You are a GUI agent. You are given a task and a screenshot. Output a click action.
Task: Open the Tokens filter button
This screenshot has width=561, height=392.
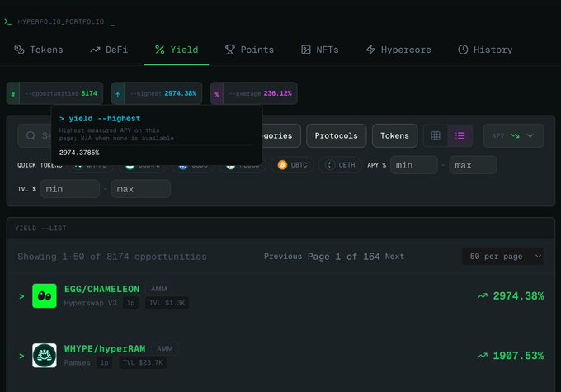[394, 135]
